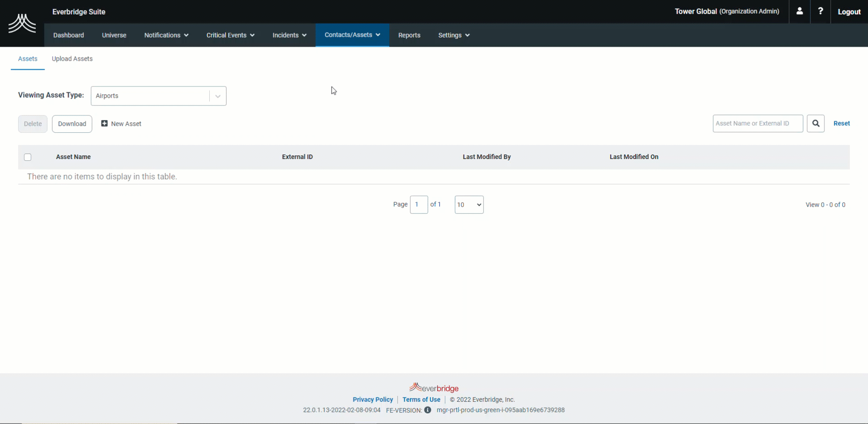Open the Terms of Use link

tap(421, 400)
